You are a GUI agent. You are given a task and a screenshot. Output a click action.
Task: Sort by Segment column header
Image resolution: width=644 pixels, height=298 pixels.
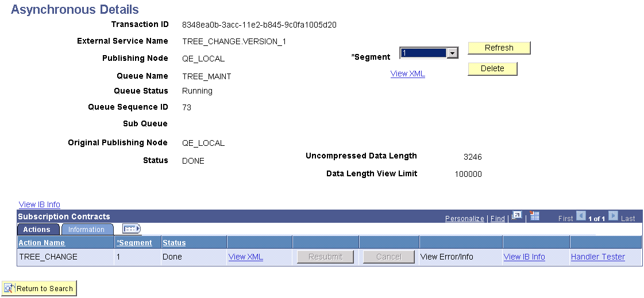tap(134, 242)
